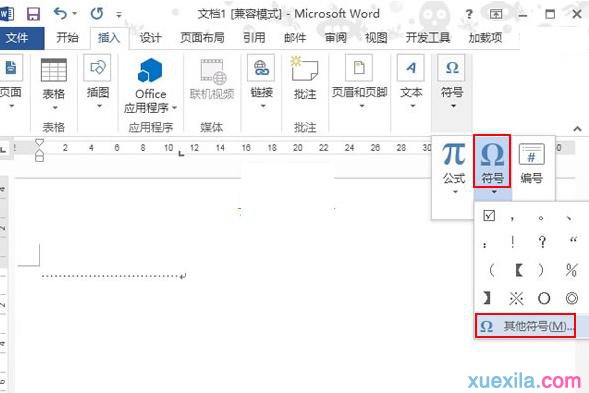Click the ribbon 符号 group Omega icon
The height and width of the screenshot is (393, 589).
click(452, 68)
